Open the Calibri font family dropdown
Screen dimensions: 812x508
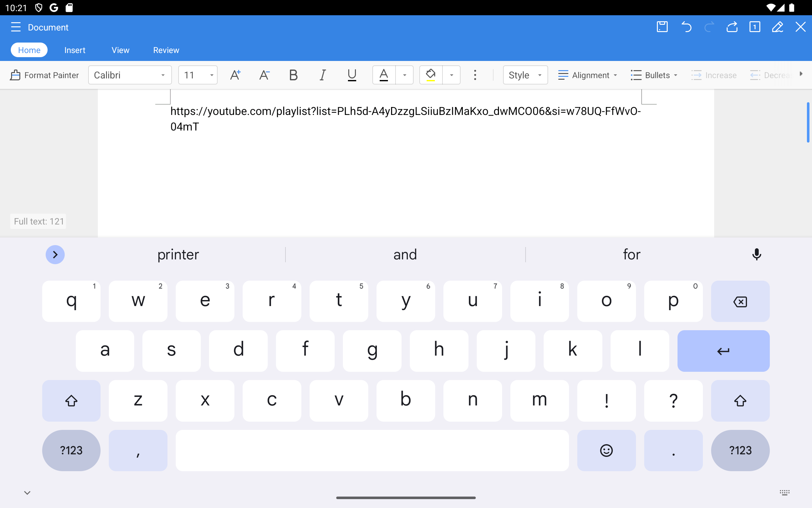tap(130, 75)
